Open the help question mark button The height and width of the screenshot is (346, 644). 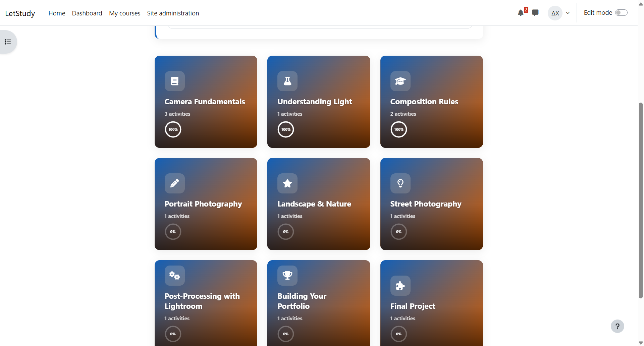click(618, 326)
